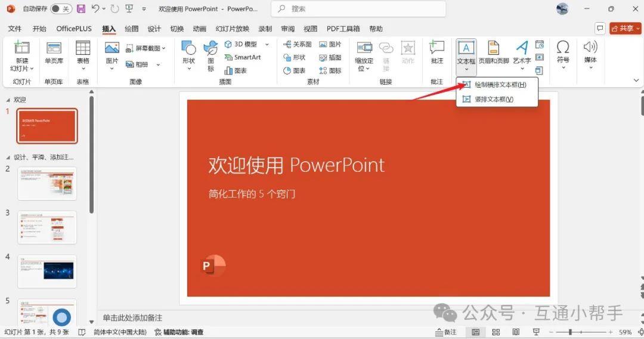
Task: Select slide 3 thumbnail
Action: point(47,227)
